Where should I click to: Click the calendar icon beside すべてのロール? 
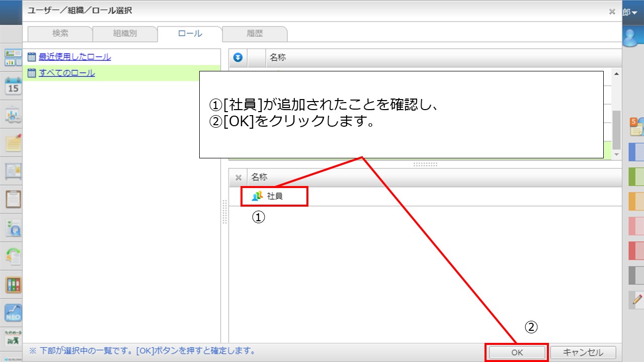pyautogui.click(x=32, y=73)
